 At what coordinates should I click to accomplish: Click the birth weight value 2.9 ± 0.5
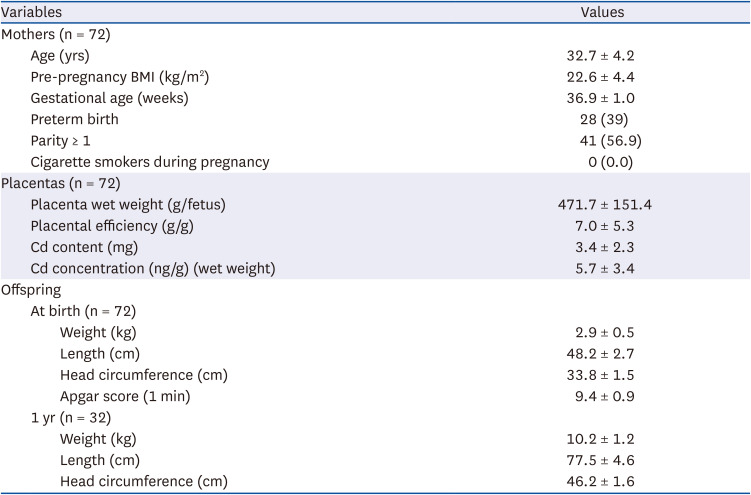click(x=601, y=333)
